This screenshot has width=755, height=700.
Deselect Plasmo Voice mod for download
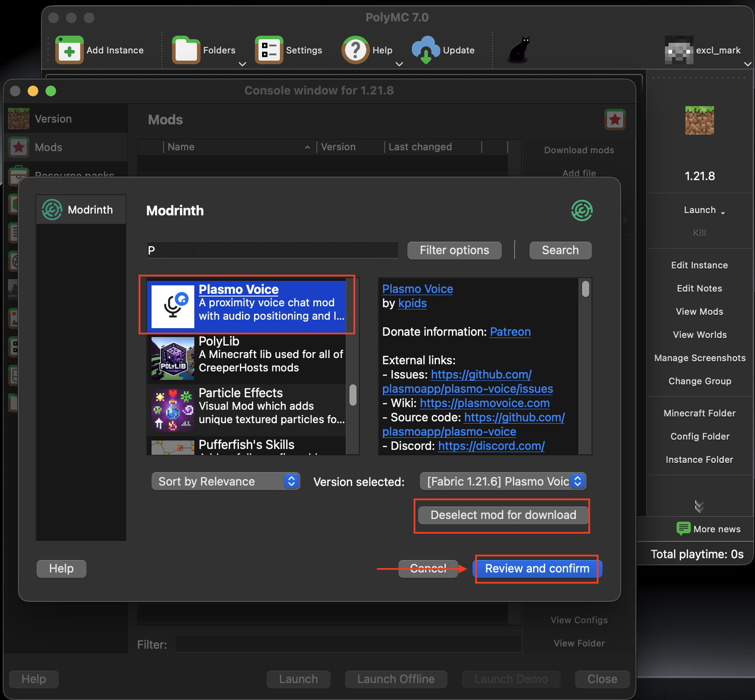click(503, 515)
